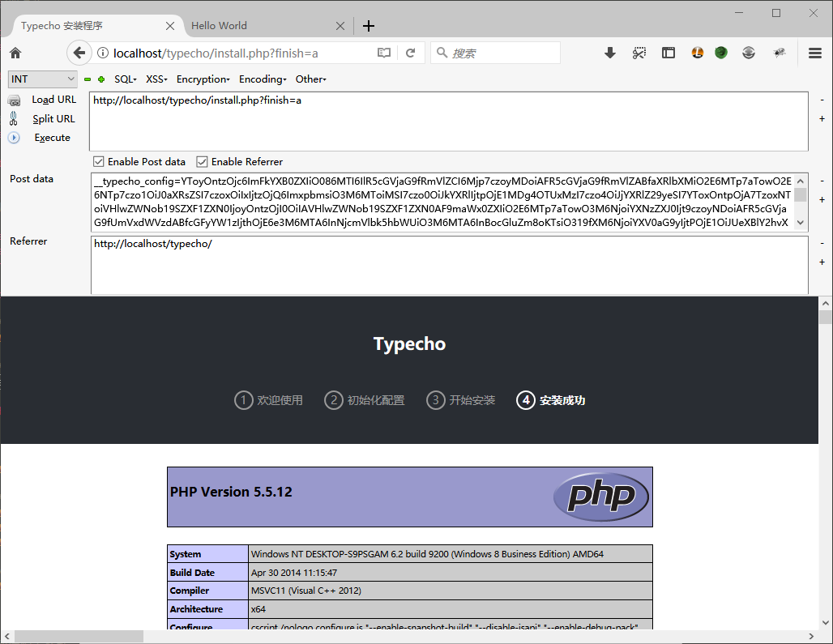Open site information icon in address bar
This screenshot has height=644, width=833.
click(103, 53)
